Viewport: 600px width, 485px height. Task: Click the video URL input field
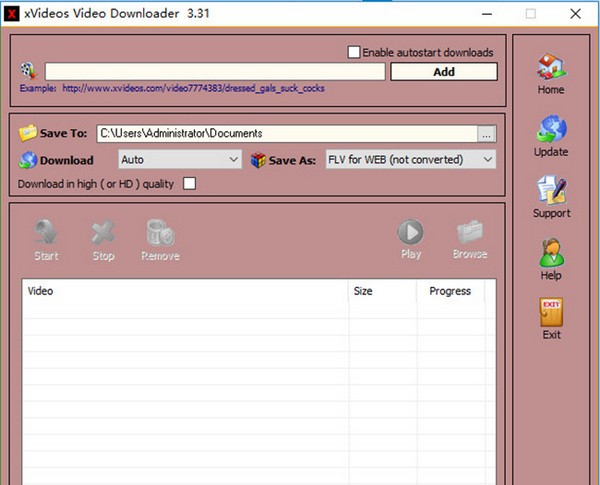click(x=215, y=72)
